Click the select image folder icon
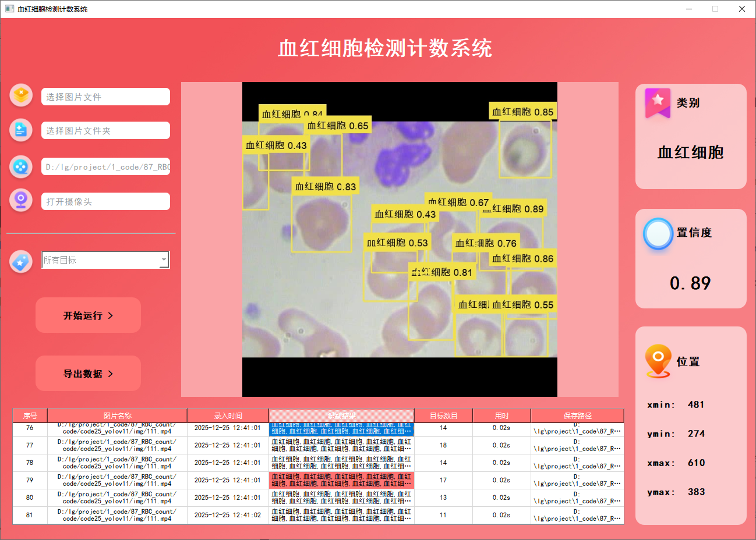Image resolution: width=756 pixels, height=540 pixels. click(21, 130)
